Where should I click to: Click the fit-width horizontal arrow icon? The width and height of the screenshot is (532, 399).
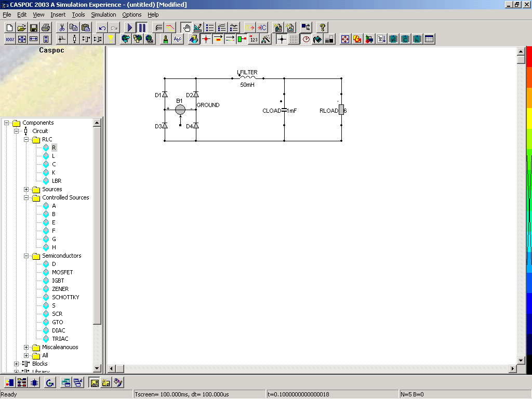(x=34, y=39)
